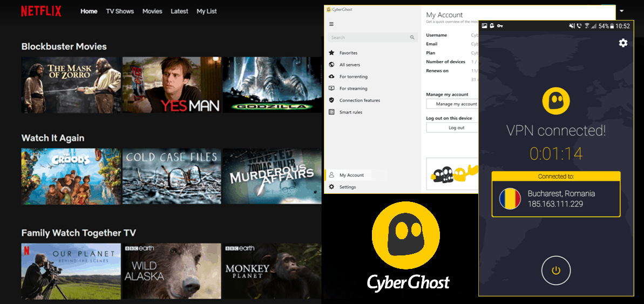Click the Settings gear icon in desktop sidebar
644x304 pixels.
pos(331,187)
